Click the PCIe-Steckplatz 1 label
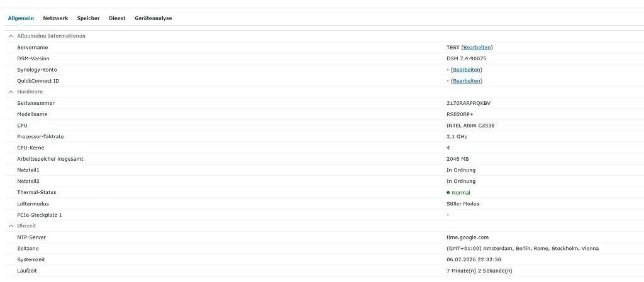This screenshot has width=644, height=282. (x=40, y=215)
